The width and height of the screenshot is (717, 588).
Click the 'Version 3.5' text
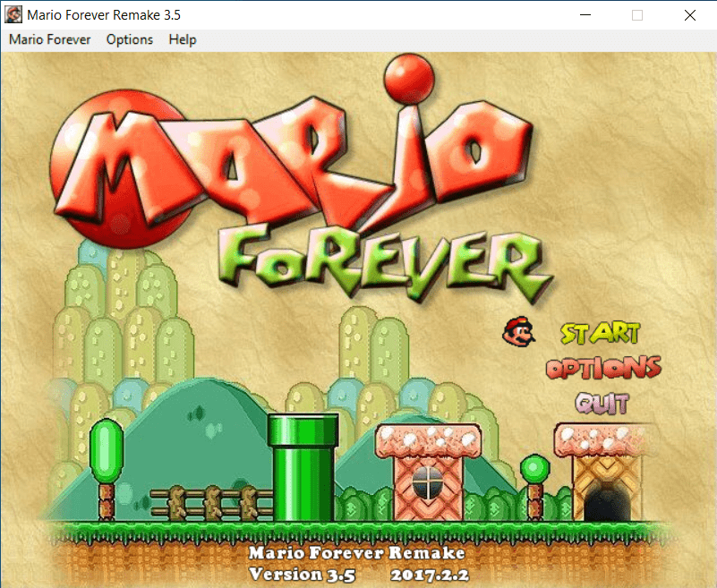[x=303, y=575]
